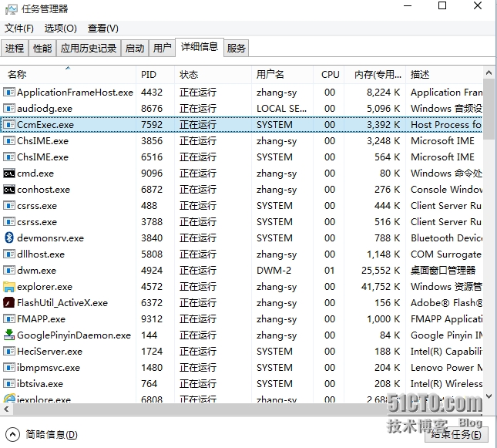Click the ChsIME.exe icon with PID 6516
Image resolution: width=497 pixels, height=448 pixels.
[9, 157]
